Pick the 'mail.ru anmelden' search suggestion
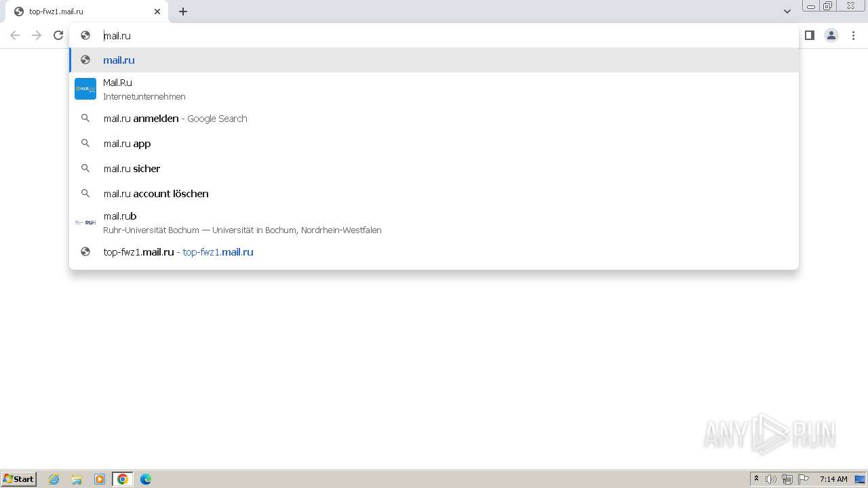This screenshot has width=868, height=488. point(434,119)
